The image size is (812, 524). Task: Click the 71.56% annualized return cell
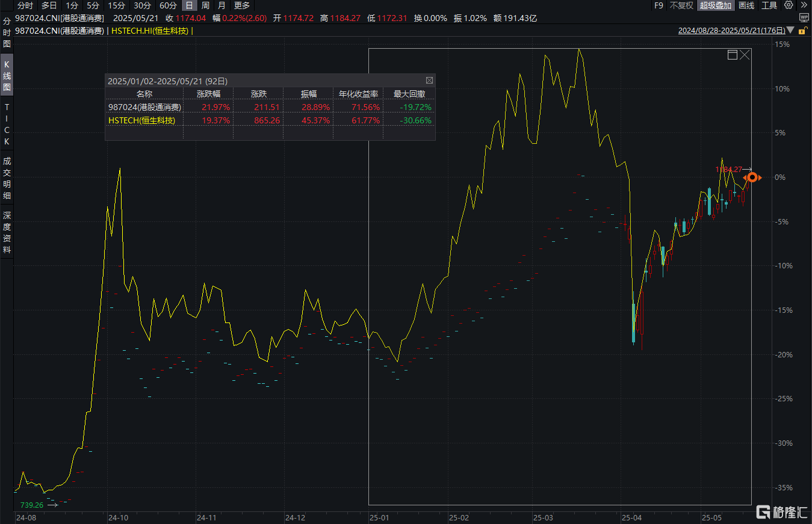(367, 107)
